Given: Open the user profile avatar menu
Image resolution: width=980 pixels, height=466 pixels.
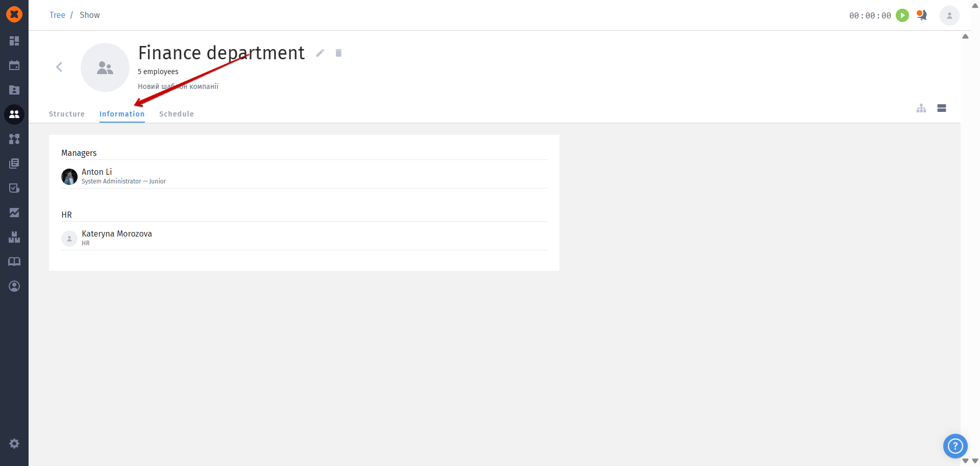Looking at the screenshot, I should click(949, 15).
